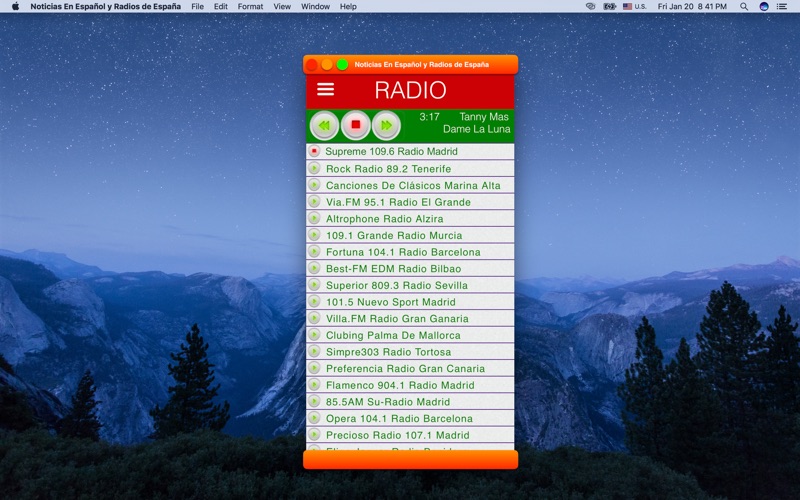The width and height of the screenshot is (800, 500).
Task: Open Spotlight search in the menu bar
Action: 744,7
